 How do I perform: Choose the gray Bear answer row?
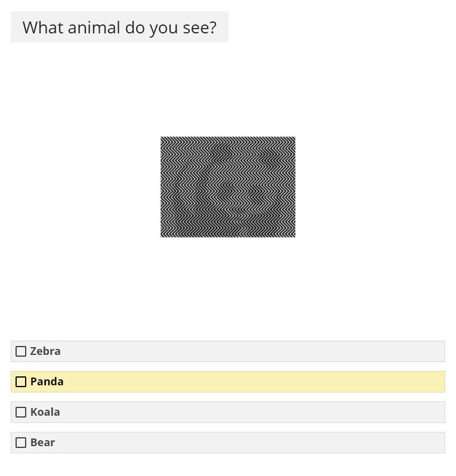point(228,443)
